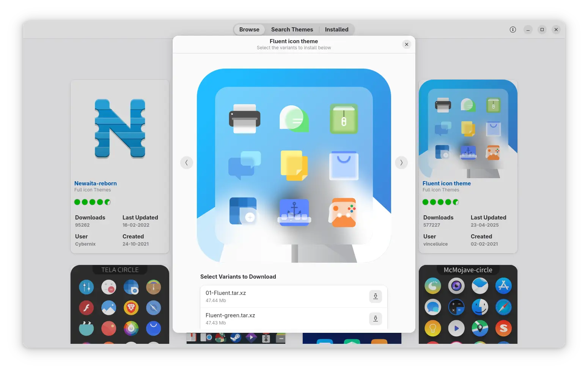
Task: Click the user name Cybernix
Action: coord(85,244)
